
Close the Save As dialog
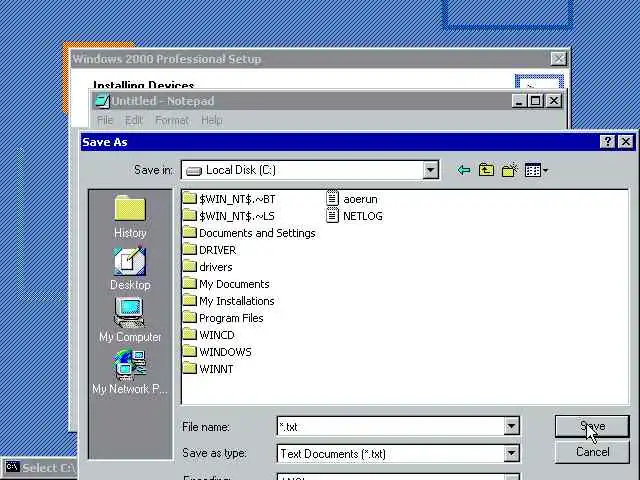[626, 142]
